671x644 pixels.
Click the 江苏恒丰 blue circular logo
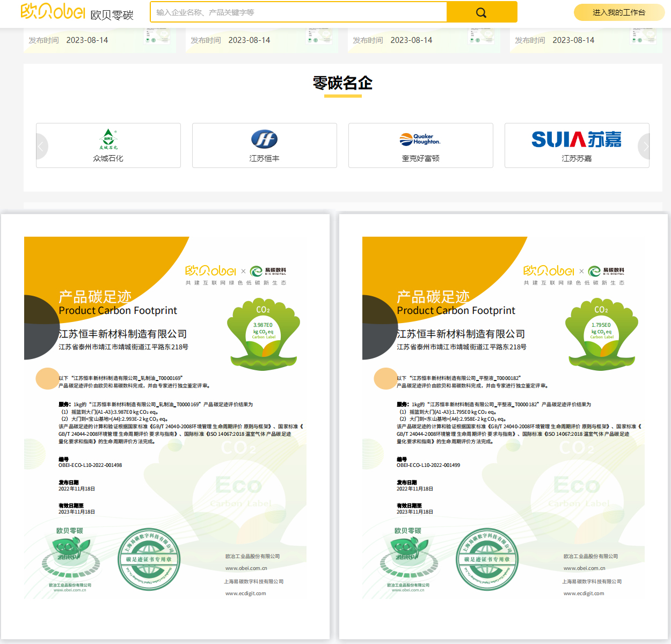[x=264, y=139]
